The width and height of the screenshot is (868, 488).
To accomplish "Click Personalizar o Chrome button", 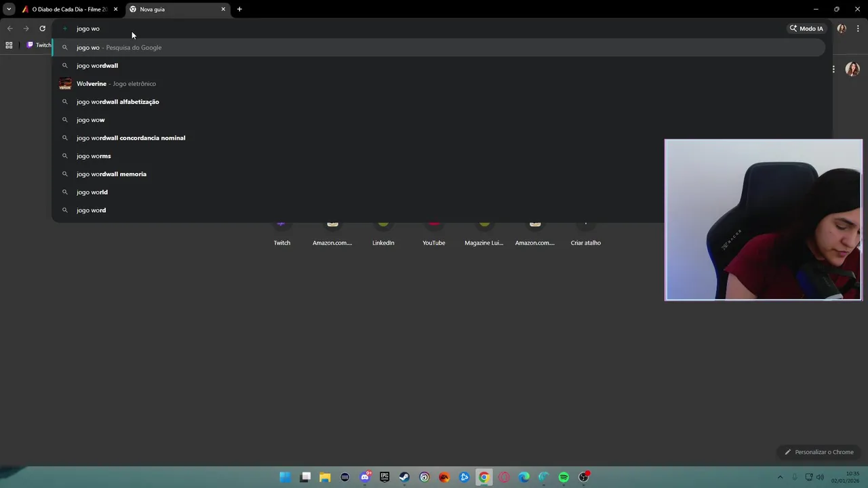I will (818, 452).
